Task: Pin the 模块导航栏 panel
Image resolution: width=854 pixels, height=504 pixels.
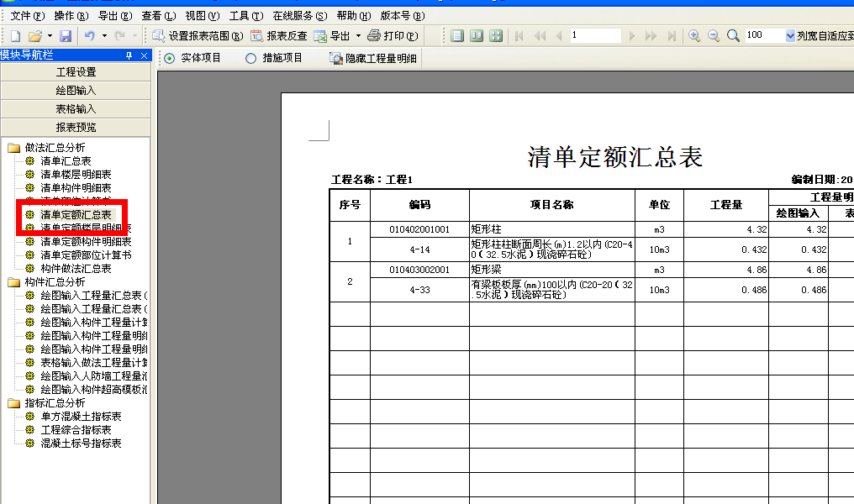Action: coord(129,55)
